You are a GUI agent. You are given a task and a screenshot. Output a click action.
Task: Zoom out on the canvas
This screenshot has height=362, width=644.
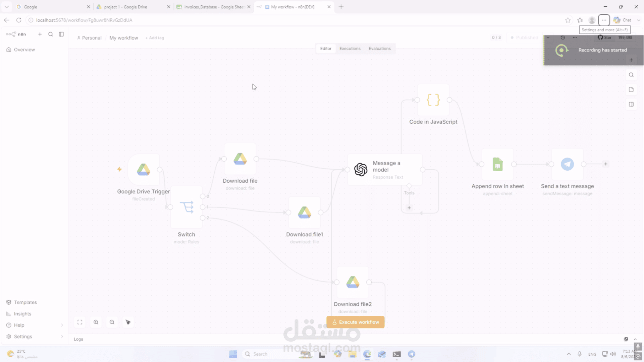pyautogui.click(x=112, y=322)
